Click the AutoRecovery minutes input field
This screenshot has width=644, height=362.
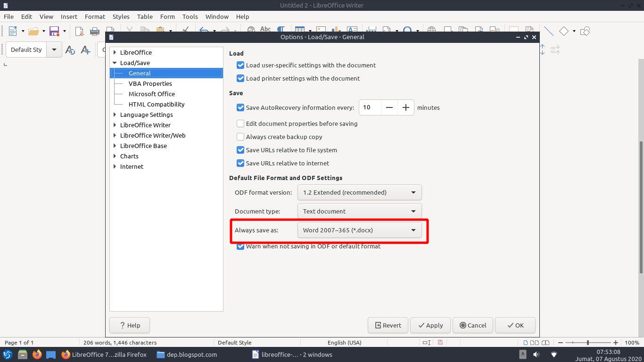point(370,107)
